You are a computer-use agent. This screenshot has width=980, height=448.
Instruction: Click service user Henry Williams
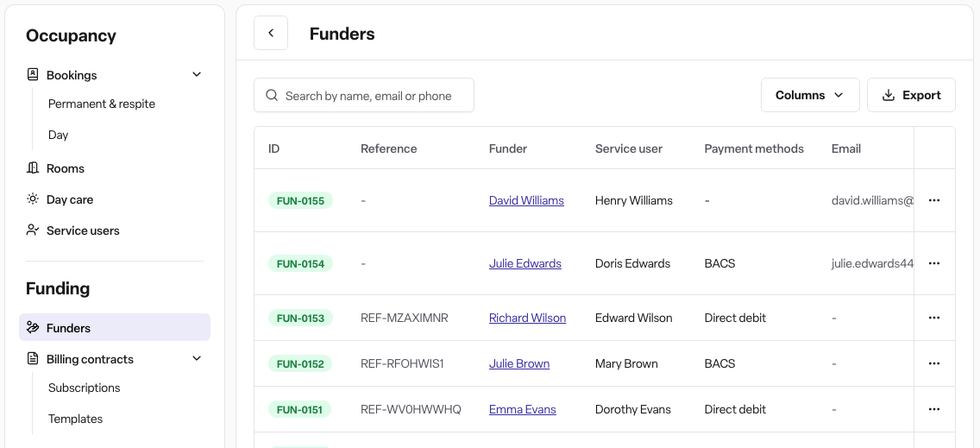[634, 200]
